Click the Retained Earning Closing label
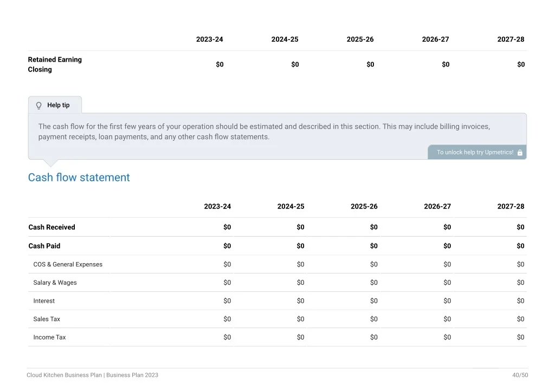Image resolution: width=555 pixels, height=392 pixels. tap(55, 64)
